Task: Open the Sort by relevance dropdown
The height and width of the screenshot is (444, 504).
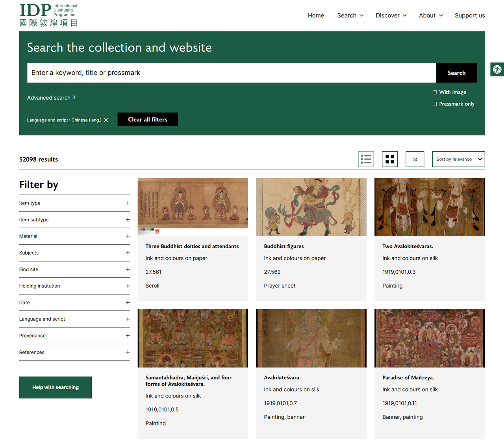Action: tap(458, 159)
